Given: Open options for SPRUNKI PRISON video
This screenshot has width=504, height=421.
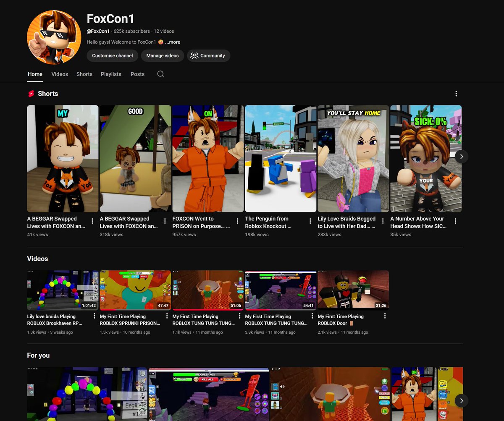Looking at the screenshot, I should click(x=167, y=316).
